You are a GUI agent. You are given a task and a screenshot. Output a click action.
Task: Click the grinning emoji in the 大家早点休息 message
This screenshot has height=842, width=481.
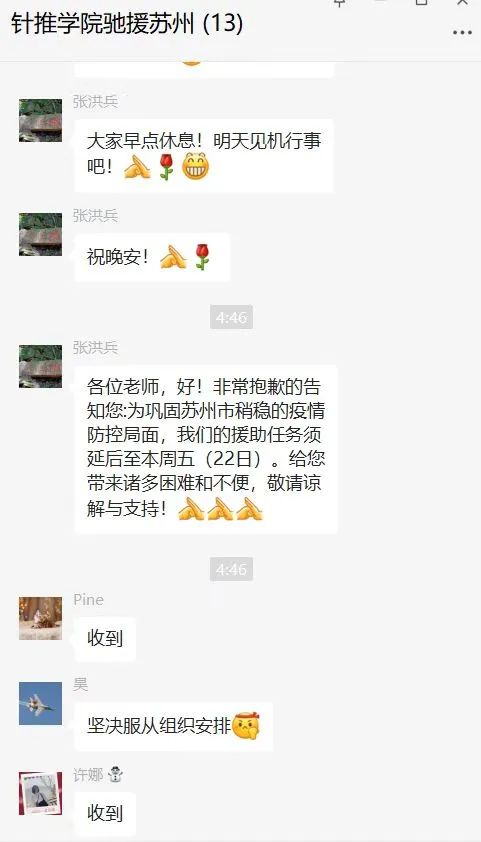click(195, 166)
